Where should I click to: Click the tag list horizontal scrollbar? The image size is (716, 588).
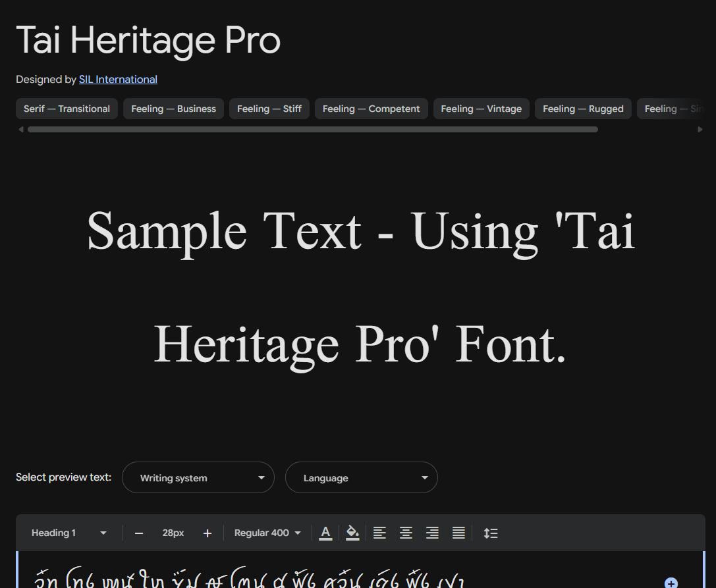(313, 130)
